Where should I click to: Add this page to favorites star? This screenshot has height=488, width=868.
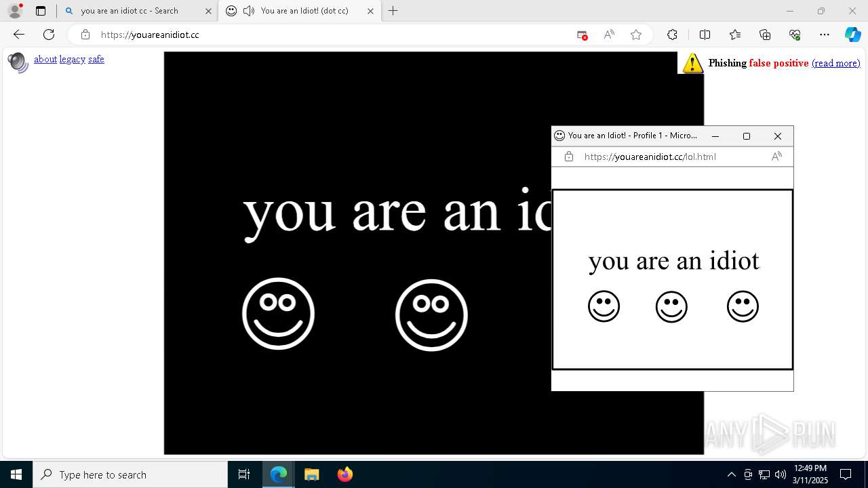(x=636, y=35)
